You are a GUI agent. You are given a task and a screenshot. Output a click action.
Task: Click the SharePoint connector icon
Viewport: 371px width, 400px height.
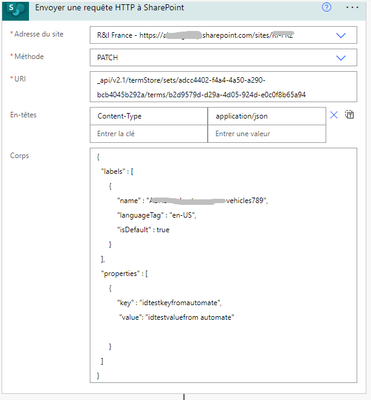click(x=16, y=10)
